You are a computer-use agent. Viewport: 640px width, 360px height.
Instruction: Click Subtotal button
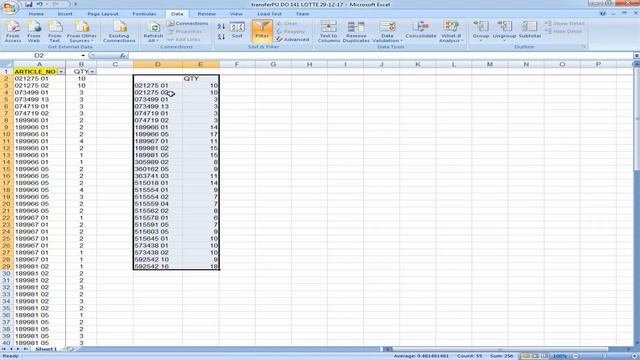(530, 31)
